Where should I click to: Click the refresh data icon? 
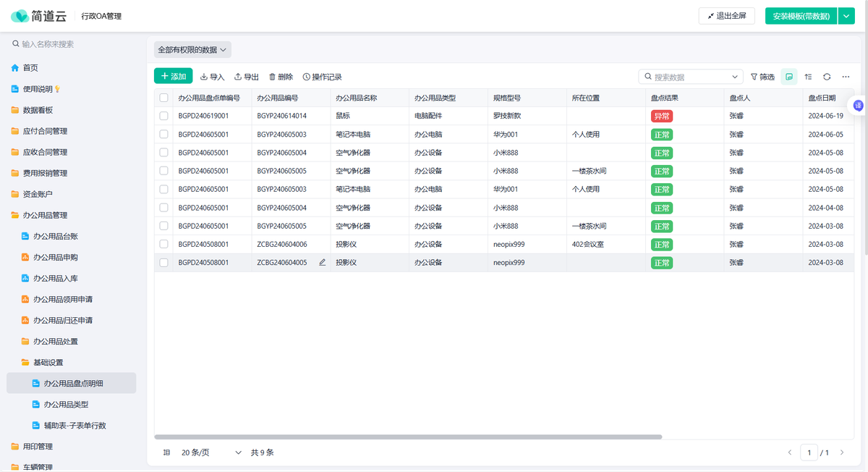pos(827,77)
